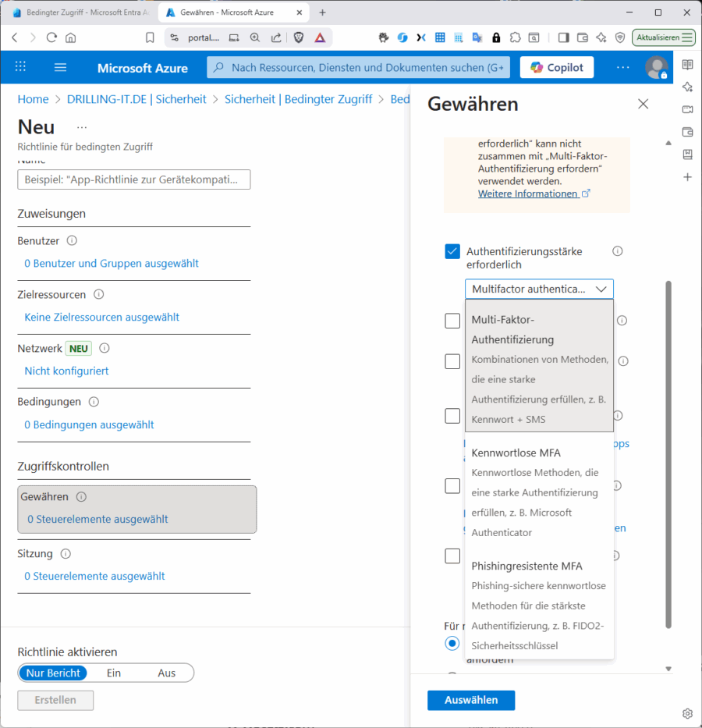702x728 pixels.
Task: Open 0 Bedingungen ausgewählt link
Action: point(89,424)
